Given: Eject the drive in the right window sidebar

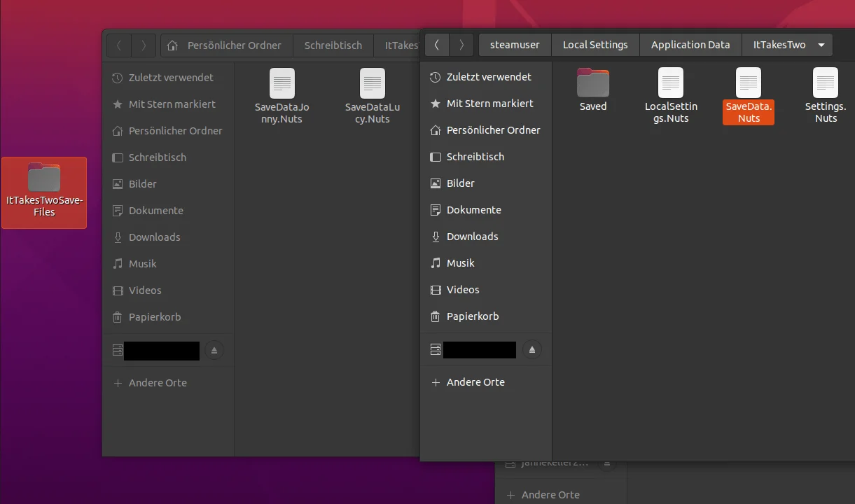Looking at the screenshot, I should click(x=532, y=350).
